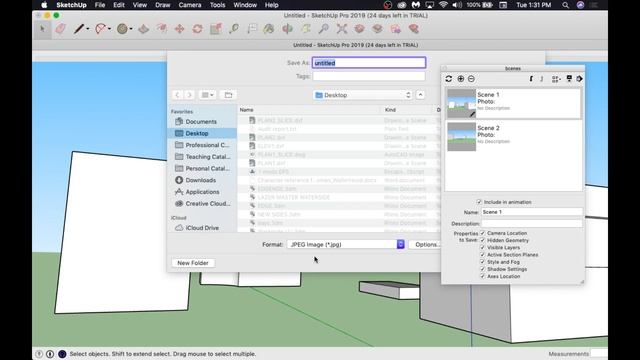The width and height of the screenshot is (640, 360).
Task: Open the Edit menu
Action: tap(119, 5)
